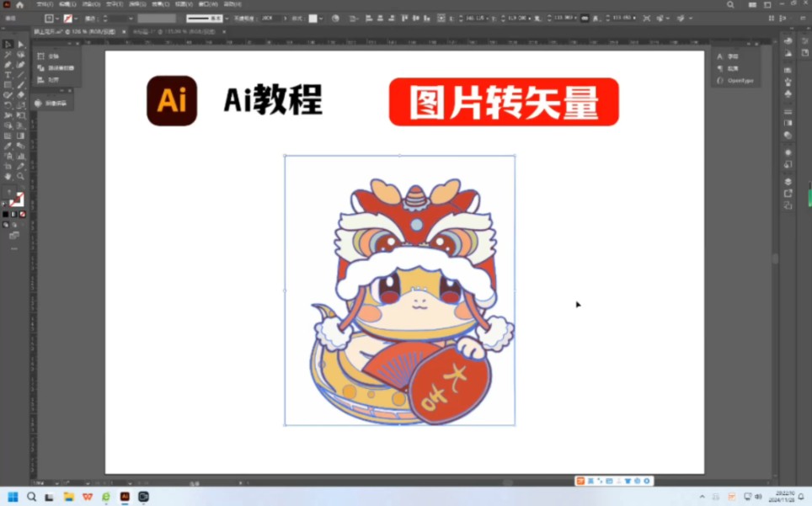
Task: Open the View menu
Action: [184, 4]
